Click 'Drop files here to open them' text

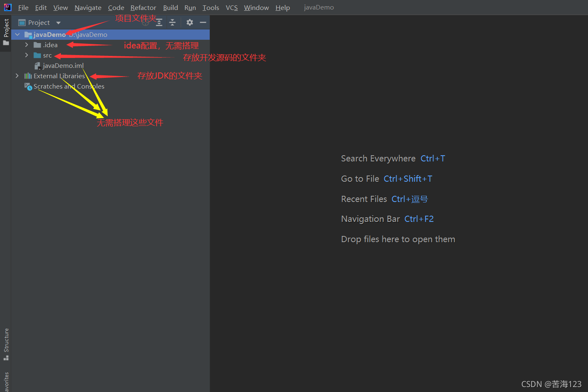coord(398,239)
